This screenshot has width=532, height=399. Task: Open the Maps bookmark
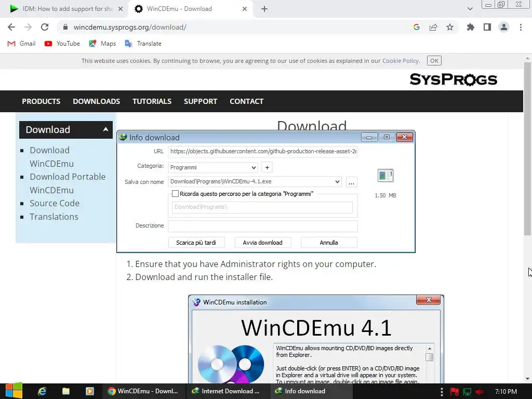[x=102, y=44]
